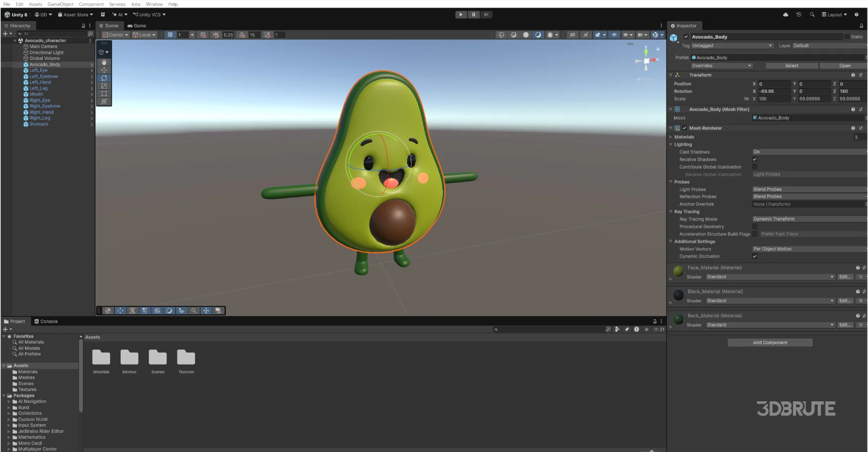868x452 pixels.
Task: Click the Project panel search field
Action: click(548, 329)
